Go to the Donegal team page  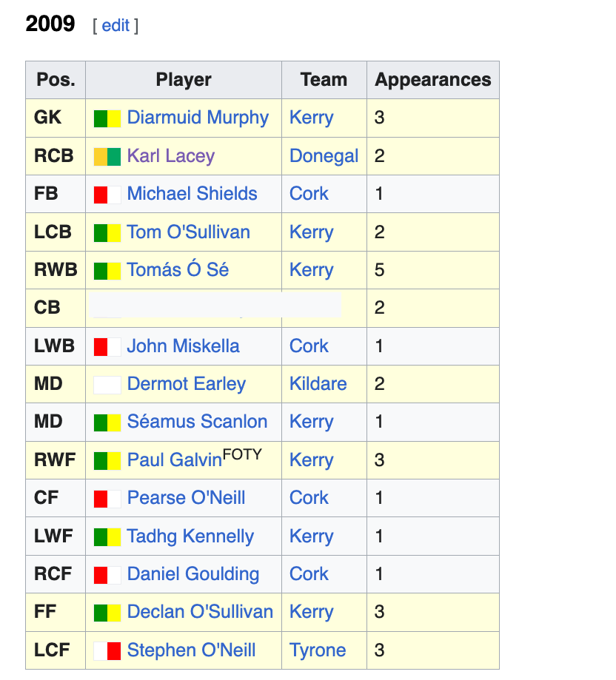pos(324,156)
